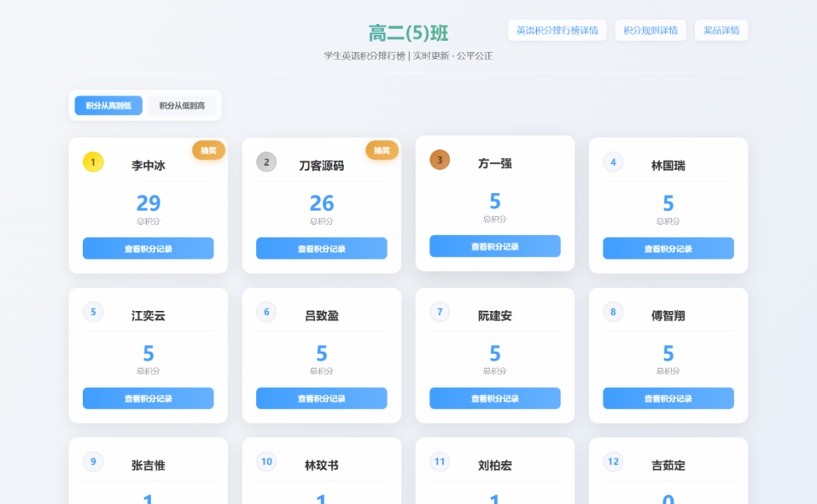Click student name 刘柏宏
The width and height of the screenshot is (817, 504).
(495, 466)
